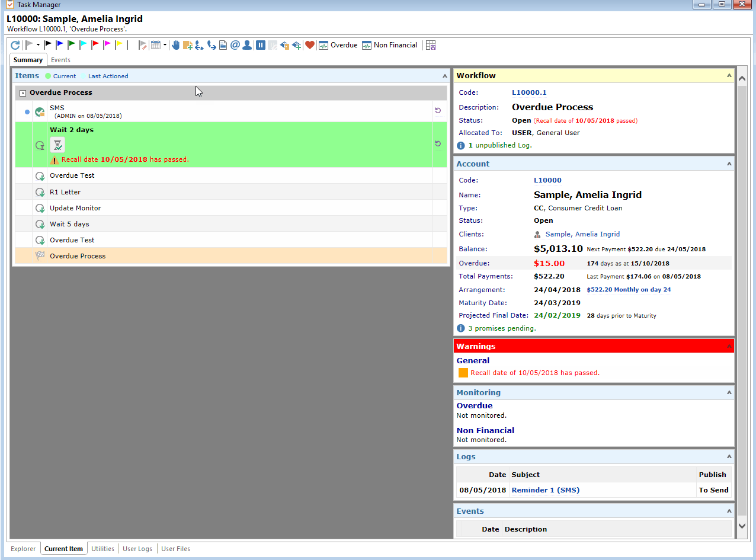This screenshot has width=756, height=560.
Task: Click the undo arrow on SMS row
Action: point(438,111)
